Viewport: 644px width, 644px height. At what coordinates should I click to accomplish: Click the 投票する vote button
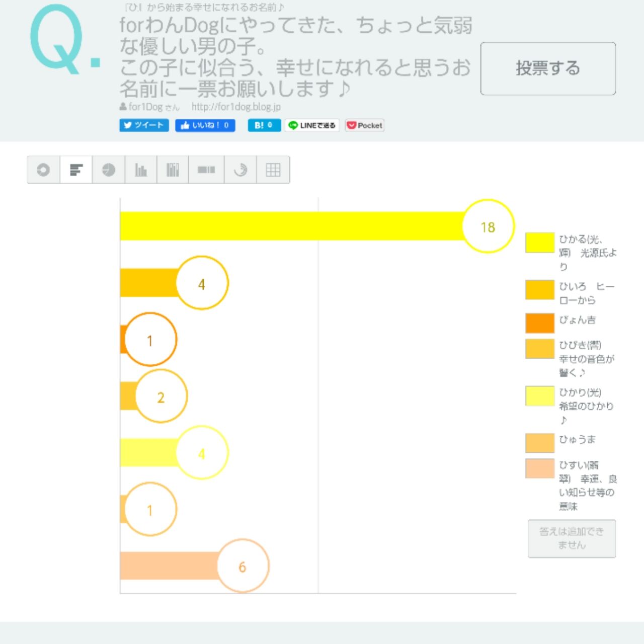pos(548,68)
